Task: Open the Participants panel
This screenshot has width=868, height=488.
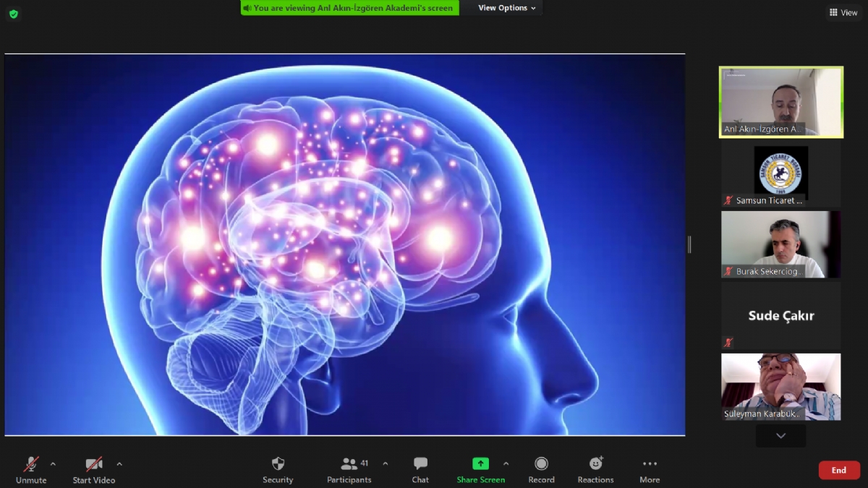Action: pos(349,469)
